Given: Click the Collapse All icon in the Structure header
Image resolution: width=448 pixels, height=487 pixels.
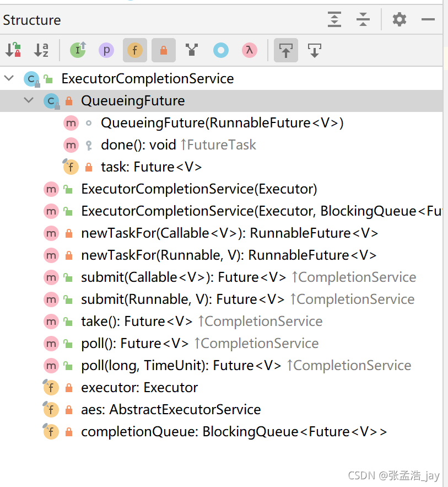Looking at the screenshot, I should tap(363, 19).
